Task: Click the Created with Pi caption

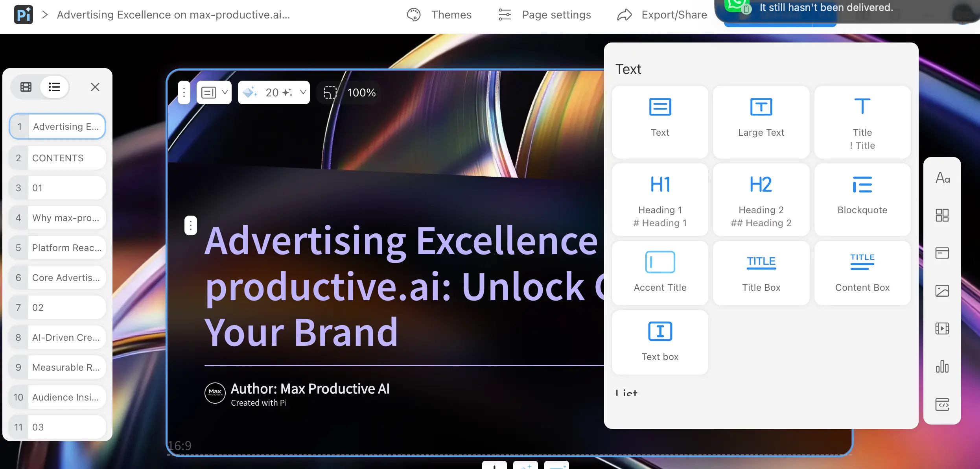Action: click(259, 403)
